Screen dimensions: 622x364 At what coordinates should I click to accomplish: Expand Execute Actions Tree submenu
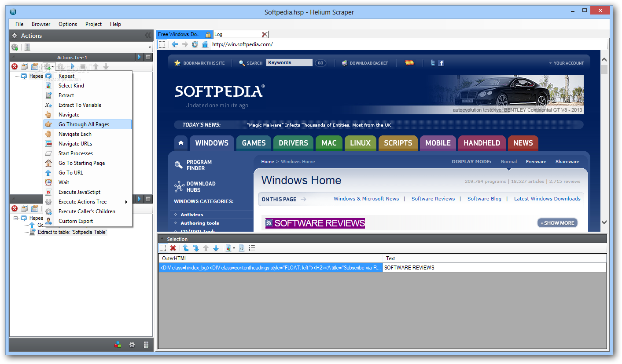(x=88, y=202)
